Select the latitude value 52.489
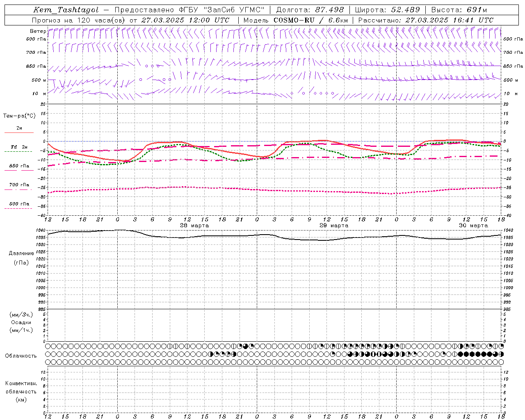Screen dimensions: 525x420 click(x=405, y=10)
